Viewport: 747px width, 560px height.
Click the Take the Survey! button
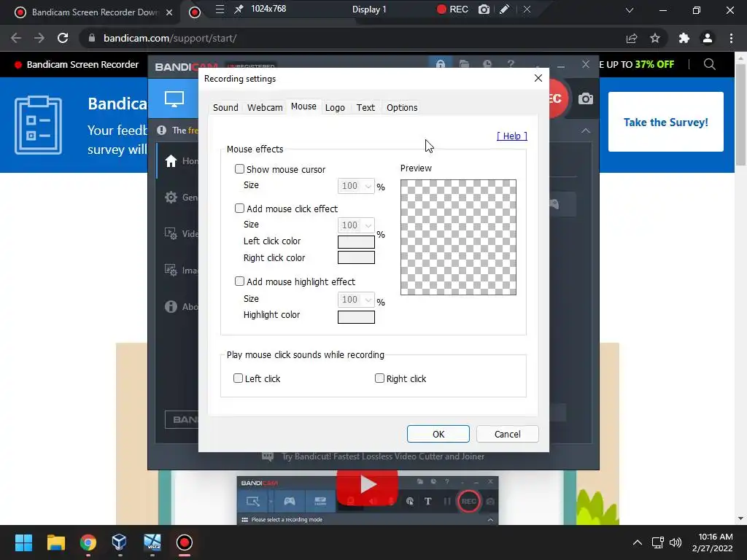pos(665,122)
